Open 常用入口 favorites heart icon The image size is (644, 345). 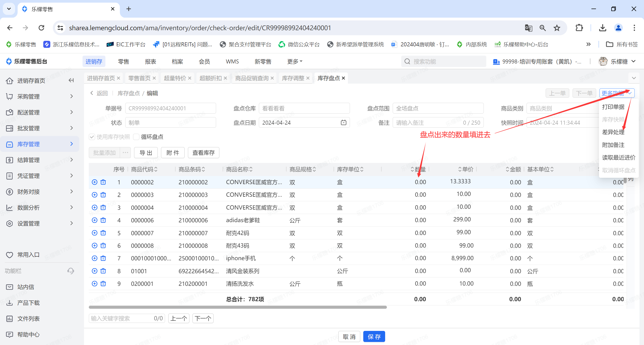10,255
